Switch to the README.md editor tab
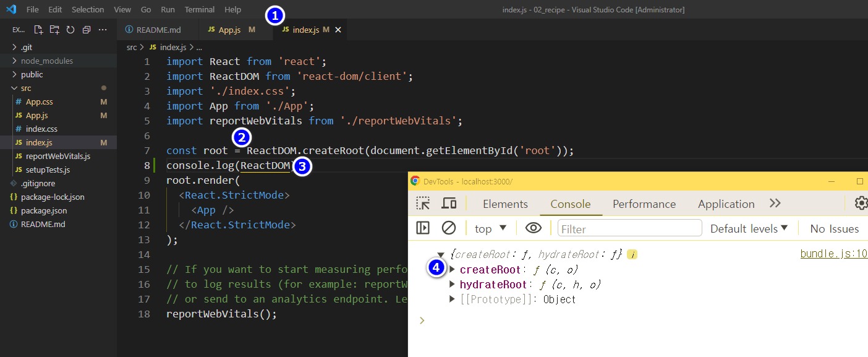 pyautogui.click(x=158, y=30)
